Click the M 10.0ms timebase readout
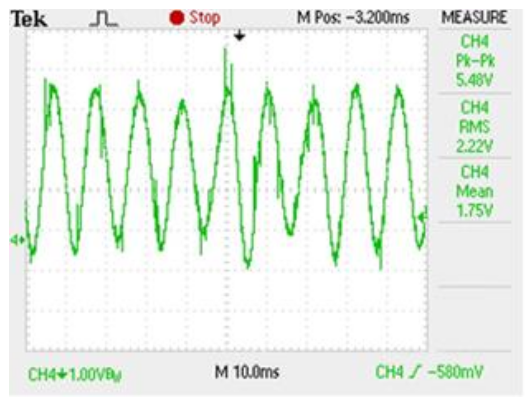The height and width of the screenshot is (406, 532). (x=247, y=372)
